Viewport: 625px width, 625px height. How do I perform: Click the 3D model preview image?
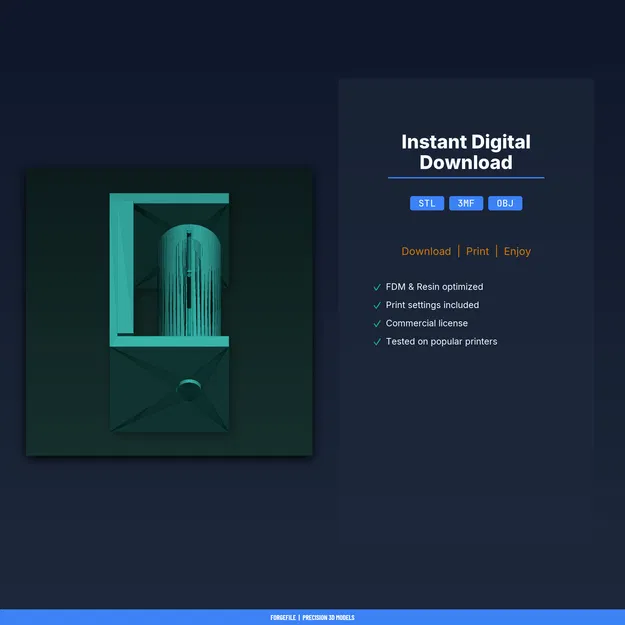click(x=169, y=312)
